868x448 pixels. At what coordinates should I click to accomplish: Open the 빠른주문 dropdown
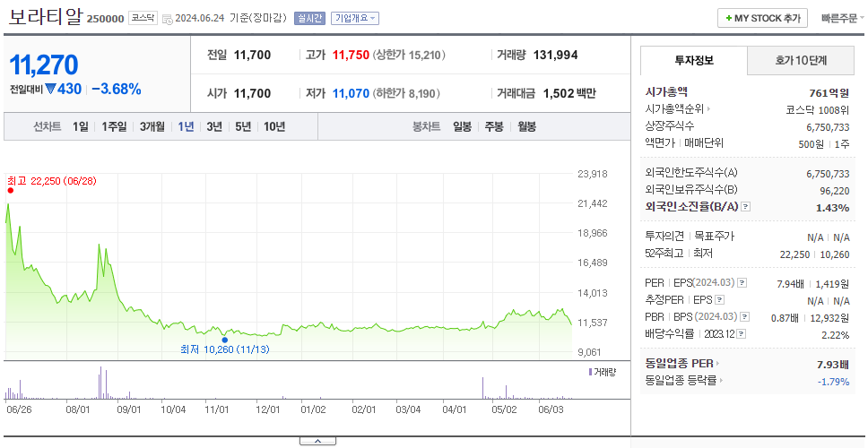coord(843,18)
